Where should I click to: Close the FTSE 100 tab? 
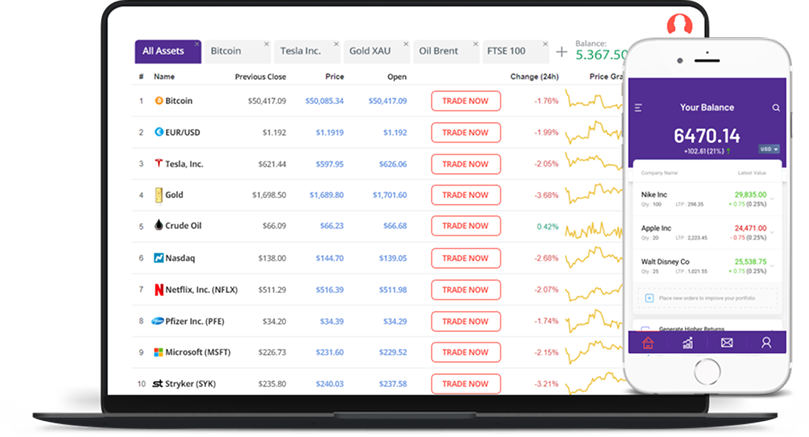click(x=545, y=44)
